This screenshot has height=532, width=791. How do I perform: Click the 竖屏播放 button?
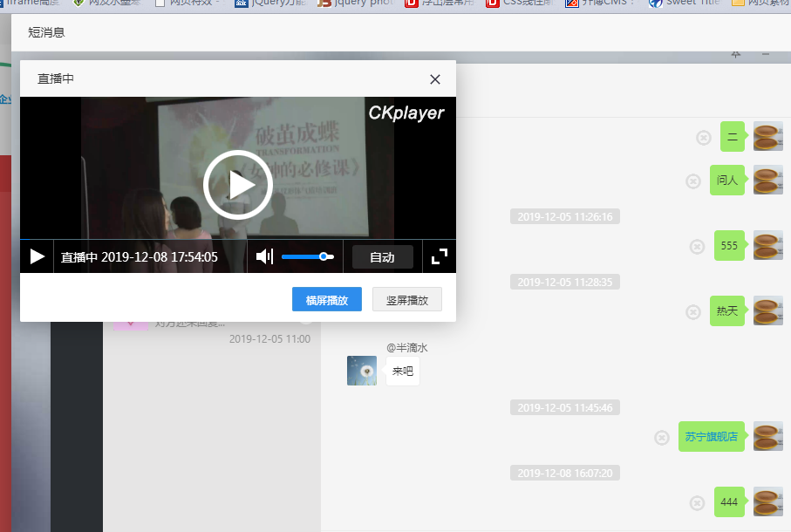tap(406, 300)
